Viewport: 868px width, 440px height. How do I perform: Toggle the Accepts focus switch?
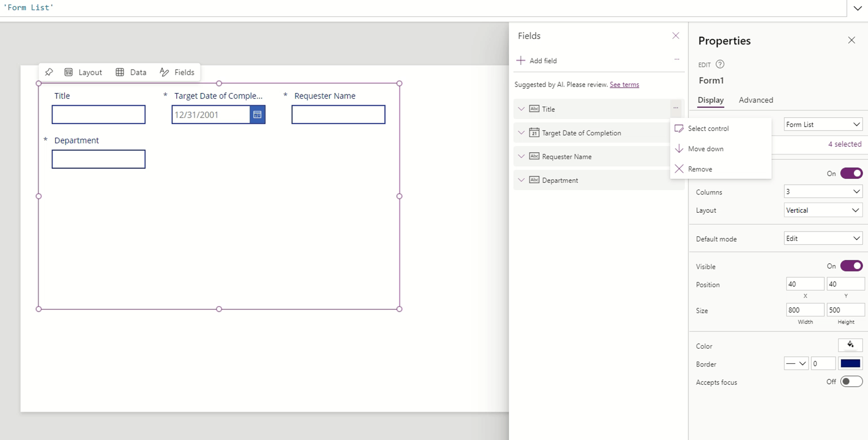pos(851,381)
